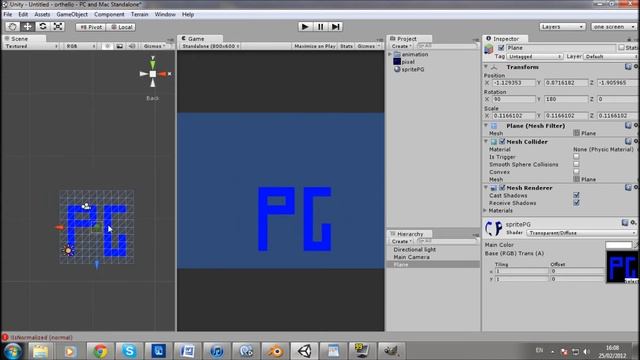Open the Project Create dropdown
This screenshot has width=640, height=360.
point(401,46)
